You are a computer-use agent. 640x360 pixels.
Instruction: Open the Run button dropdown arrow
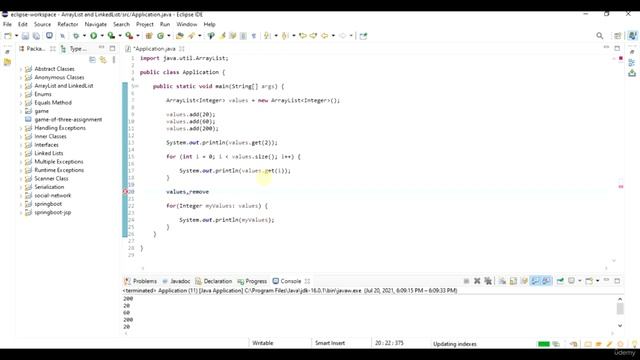[x=102, y=36]
